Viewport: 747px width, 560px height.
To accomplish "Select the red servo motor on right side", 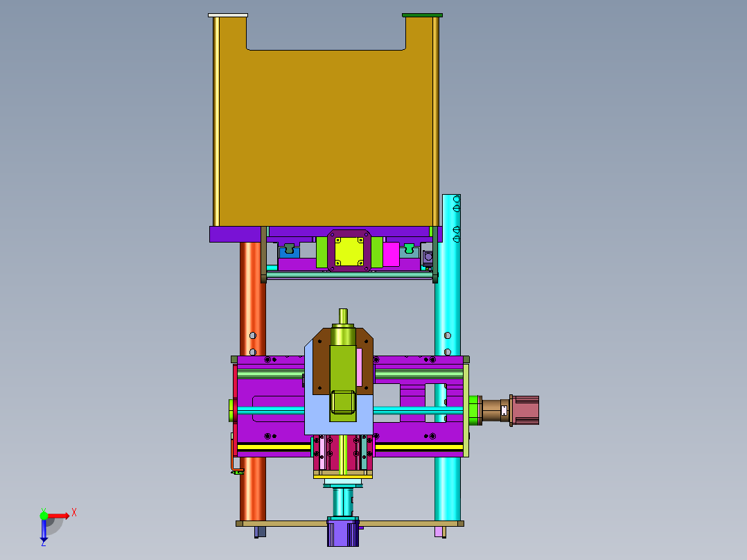I will coord(525,410).
